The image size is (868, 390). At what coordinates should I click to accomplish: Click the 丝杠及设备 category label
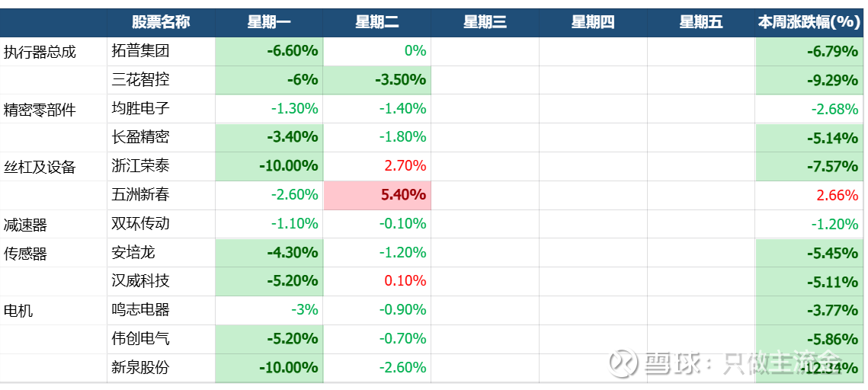coord(40,167)
